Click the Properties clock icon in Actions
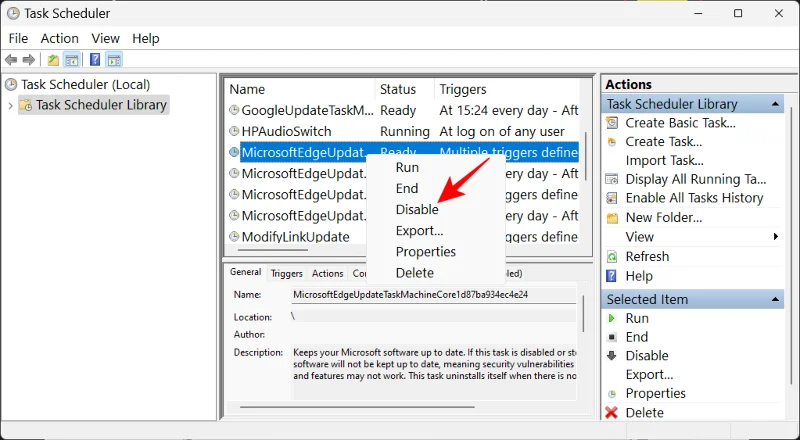Screen dimensions: 800x440 pos(612,394)
